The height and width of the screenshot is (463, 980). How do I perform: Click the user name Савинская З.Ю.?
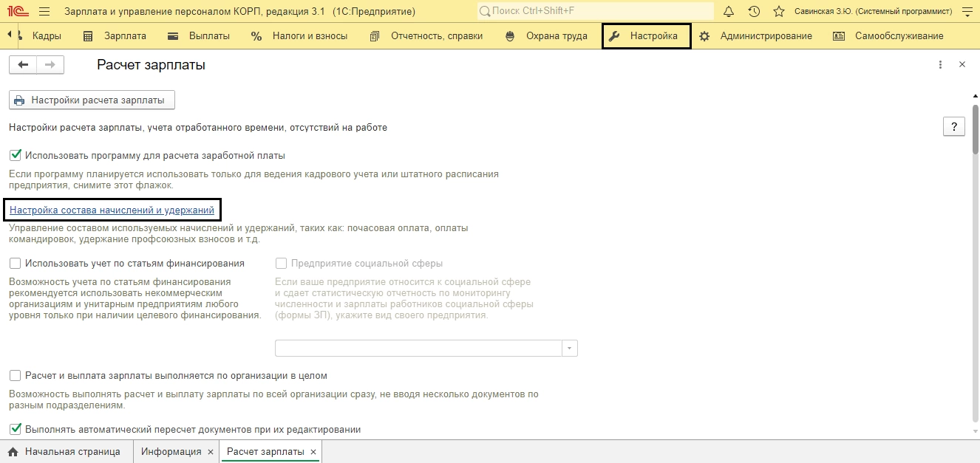(x=874, y=12)
